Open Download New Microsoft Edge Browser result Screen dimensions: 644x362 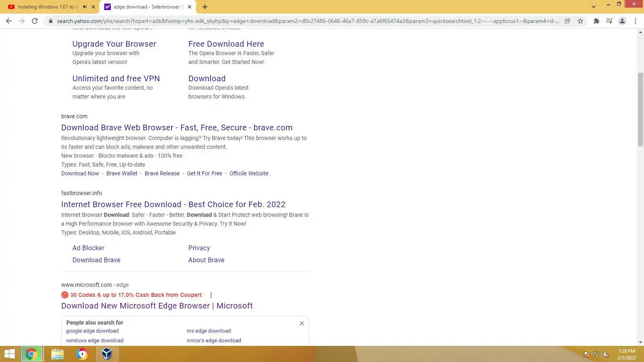157,306
